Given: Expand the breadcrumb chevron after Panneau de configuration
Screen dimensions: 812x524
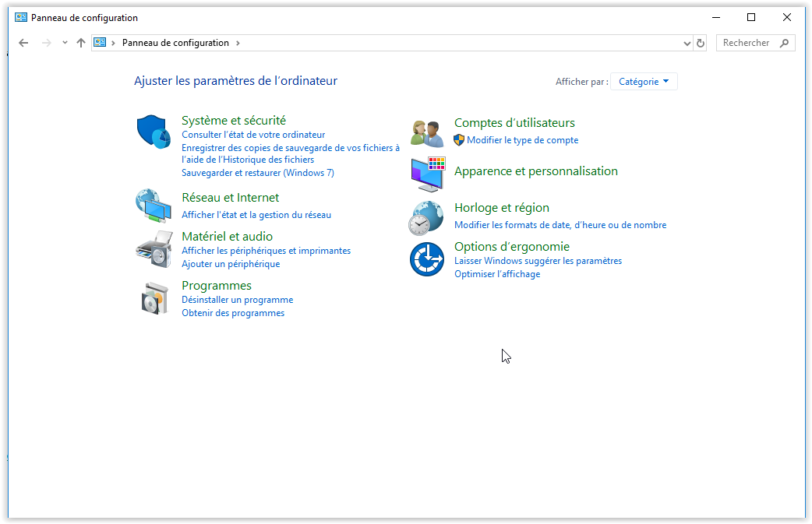Looking at the screenshot, I should 238,44.
